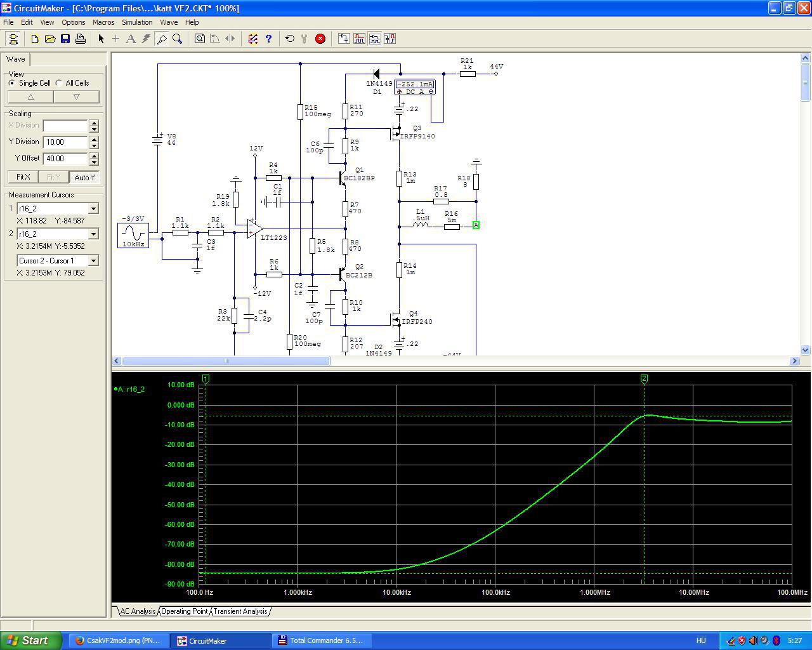The height and width of the screenshot is (650, 812).
Task: Select the Arrow pointer tool
Action: click(x=101, y=39)
